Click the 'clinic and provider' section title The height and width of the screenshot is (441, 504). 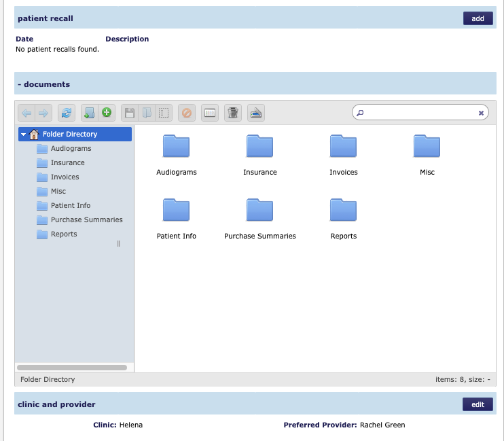click(x=56, y=404)
